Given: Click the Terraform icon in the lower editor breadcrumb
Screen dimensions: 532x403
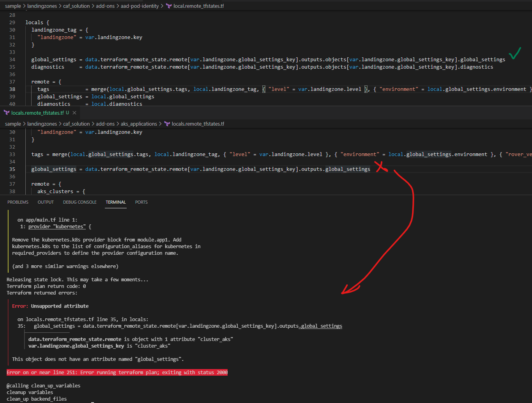Looking at the screenshot, I should [167, 124].
